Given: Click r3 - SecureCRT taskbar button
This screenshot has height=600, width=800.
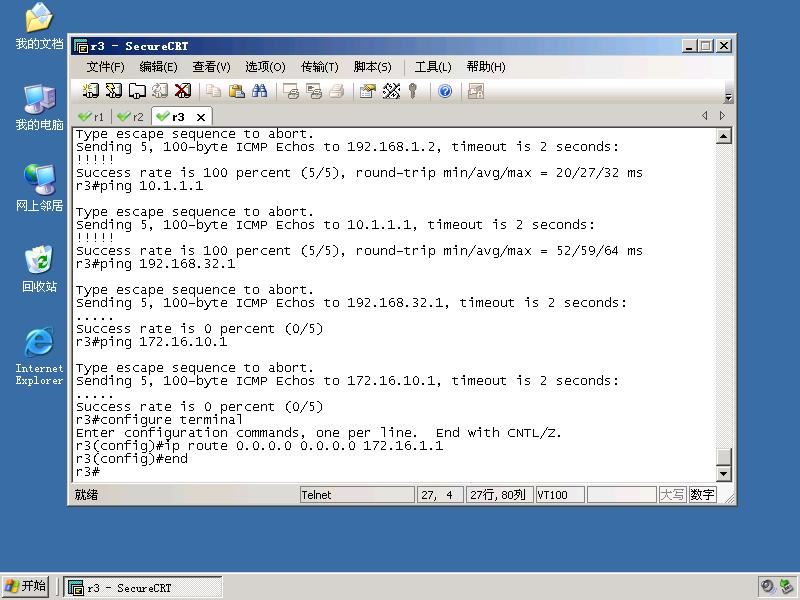Looking at the screenshot, I should coord(143,587).
